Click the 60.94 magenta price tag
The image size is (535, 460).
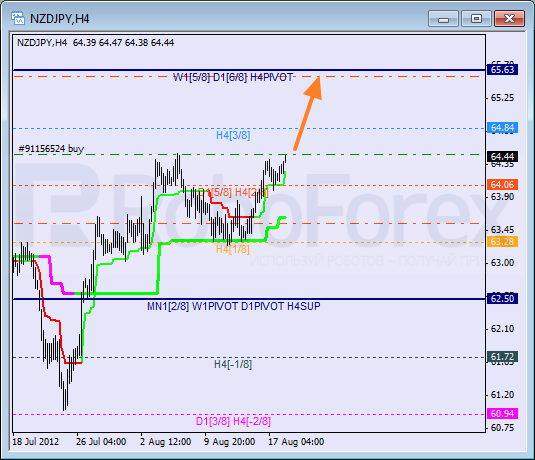pyautogui.click(x=502, y=414)
